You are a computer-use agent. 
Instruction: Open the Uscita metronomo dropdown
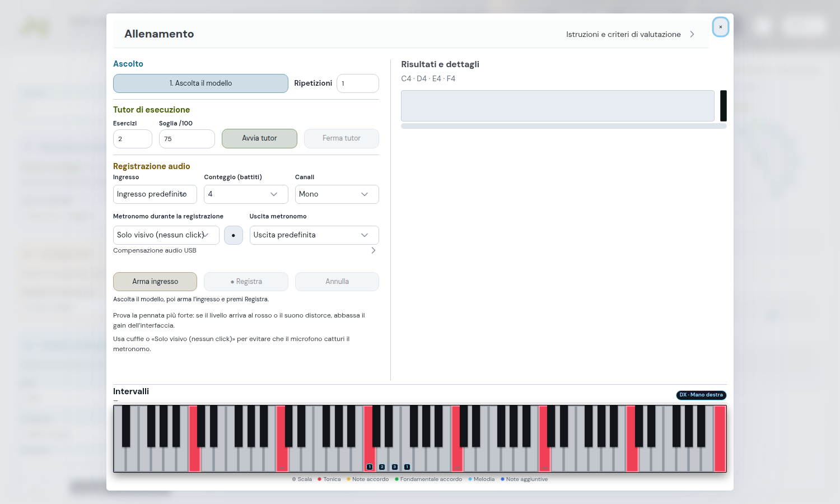point(314,235)
